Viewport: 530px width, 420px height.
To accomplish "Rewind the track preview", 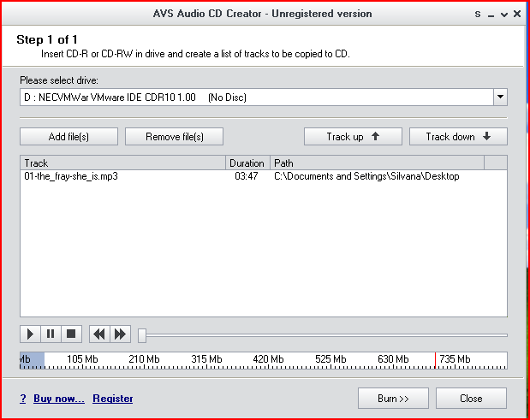I will pos(99,334).
